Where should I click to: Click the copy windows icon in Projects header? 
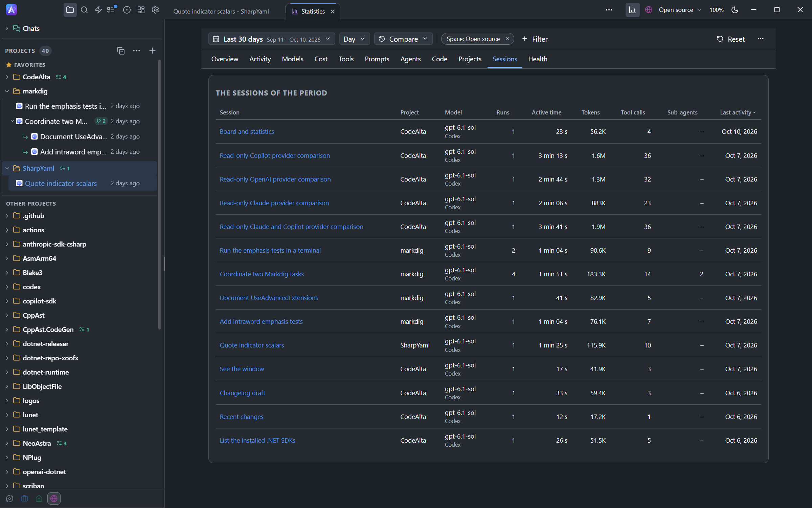point(121,51)
